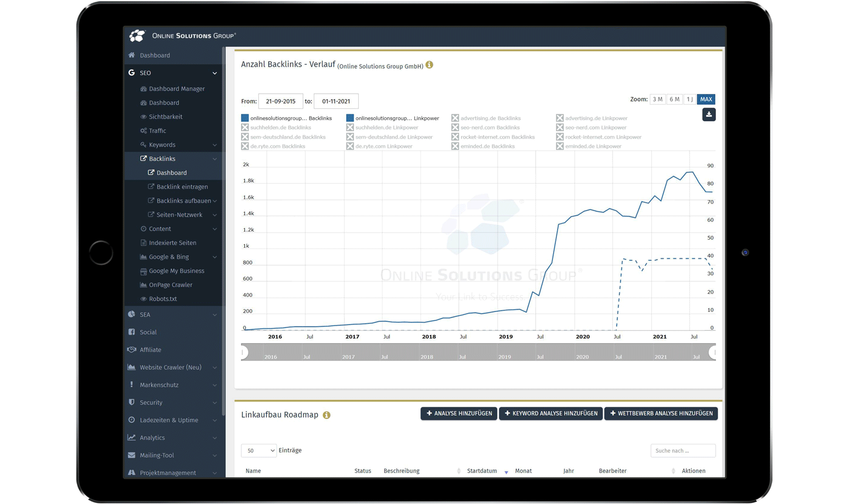Set chart zoom to 6 M
850x504 pixels.
674,99
